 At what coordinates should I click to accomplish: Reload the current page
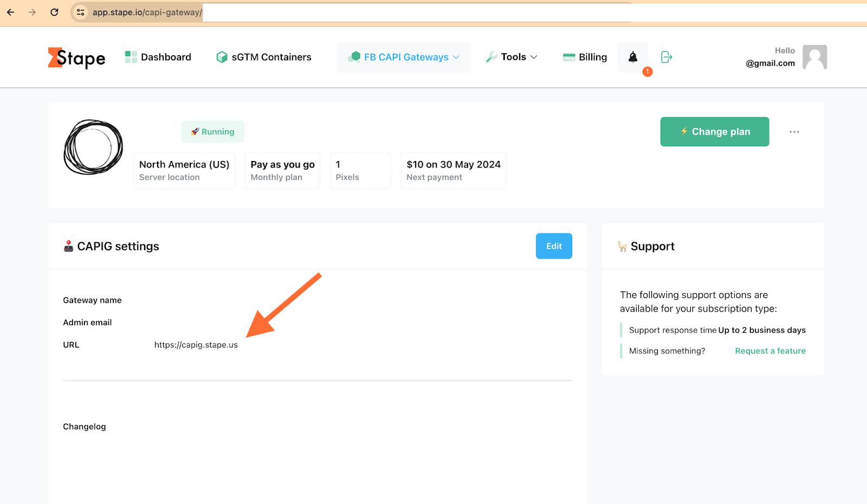point(54,12)
